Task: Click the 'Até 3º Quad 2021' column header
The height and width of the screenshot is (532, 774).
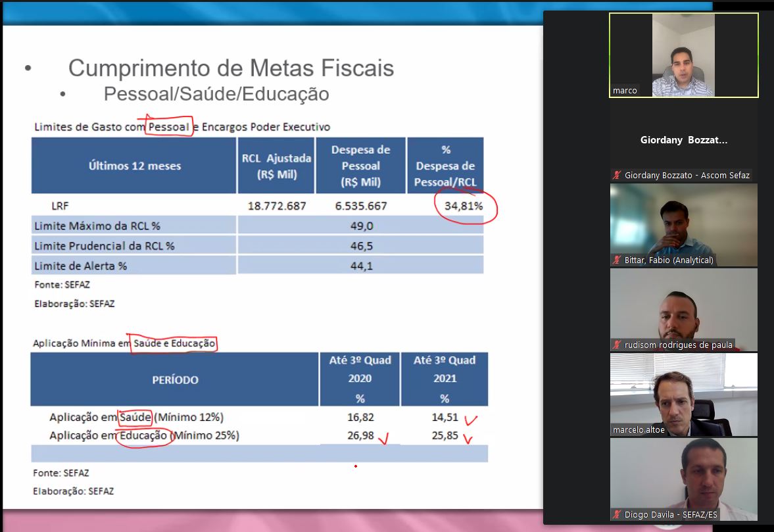Action: point(445,379)
